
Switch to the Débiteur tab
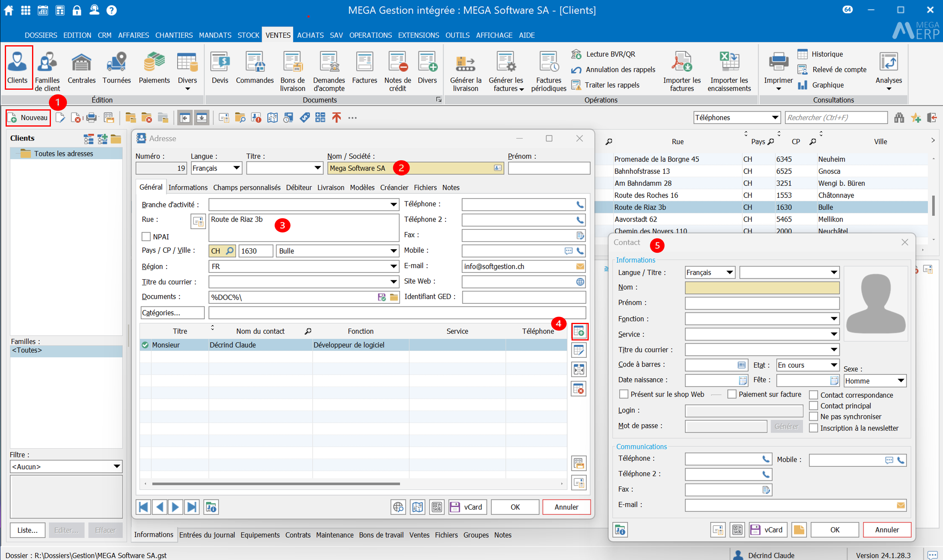point(299,187)
